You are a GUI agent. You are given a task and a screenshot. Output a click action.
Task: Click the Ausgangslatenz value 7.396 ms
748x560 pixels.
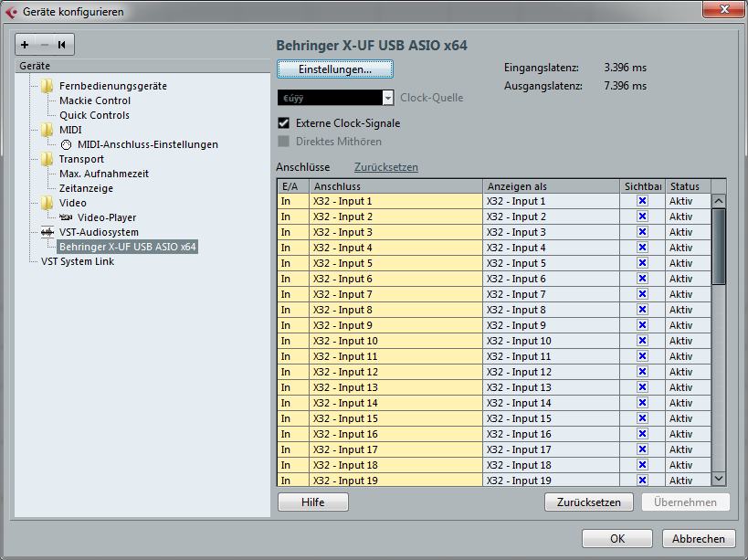(626, 86)
